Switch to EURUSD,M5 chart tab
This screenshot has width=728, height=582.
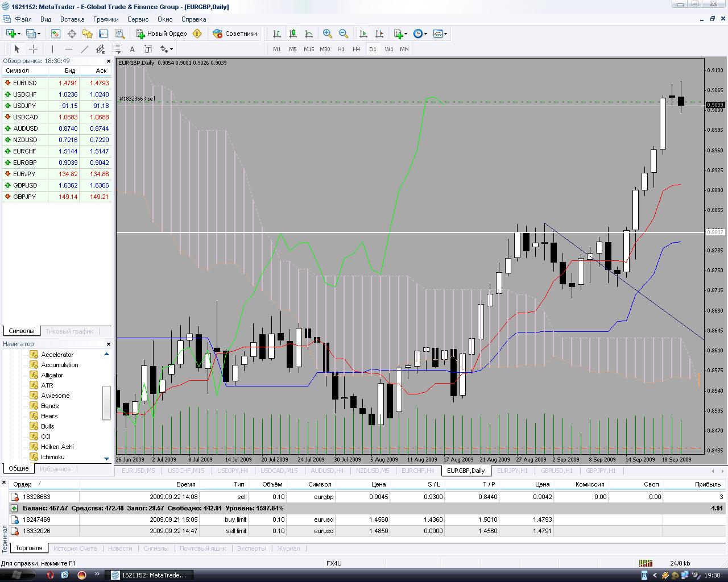click(138, 471)
